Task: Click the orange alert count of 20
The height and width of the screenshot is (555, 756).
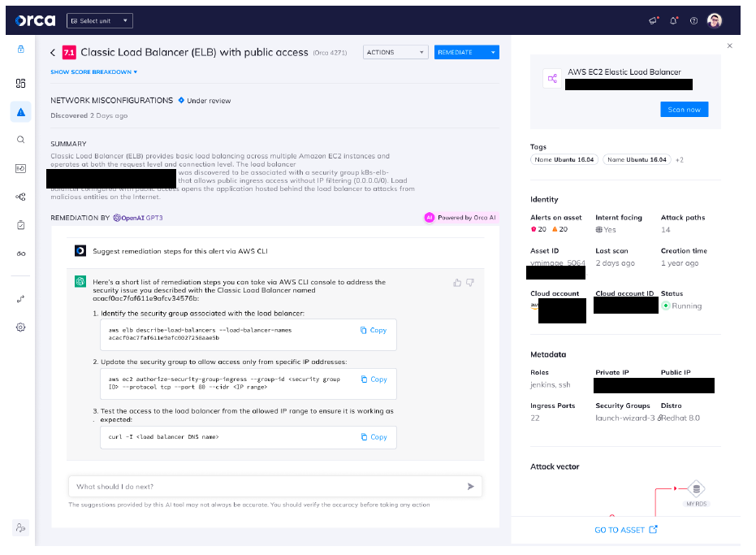Action: [559, 229]
